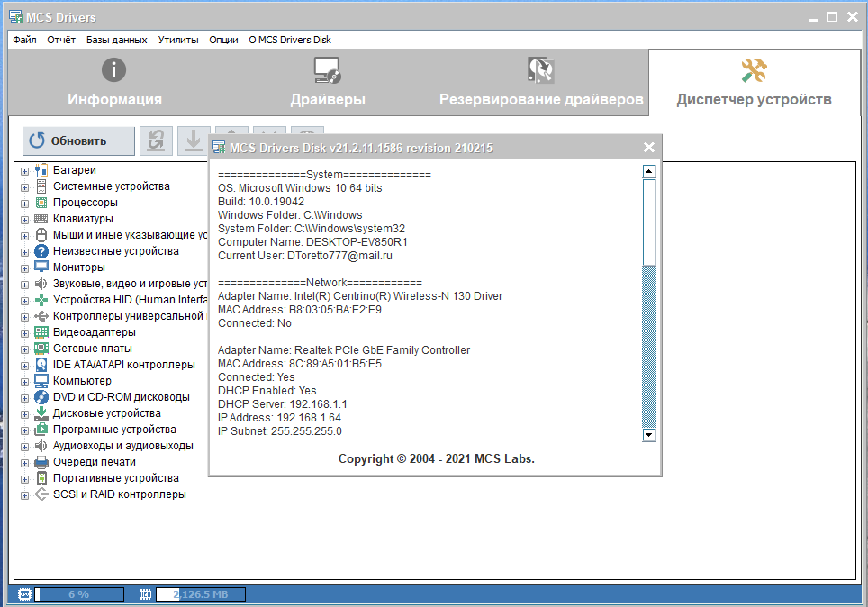Expand the Очереди печати tree node
868x607 pixels.
24,463
